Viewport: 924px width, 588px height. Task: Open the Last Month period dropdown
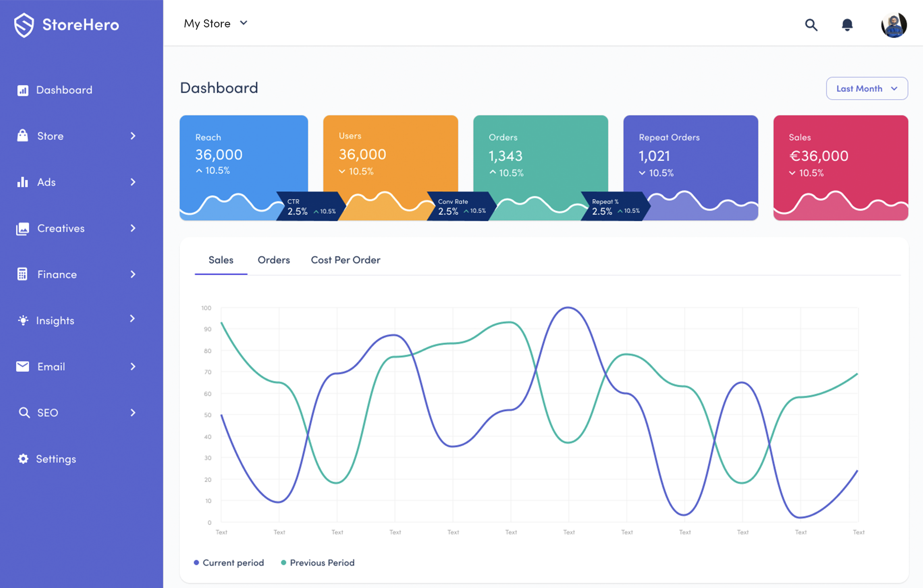866,89
